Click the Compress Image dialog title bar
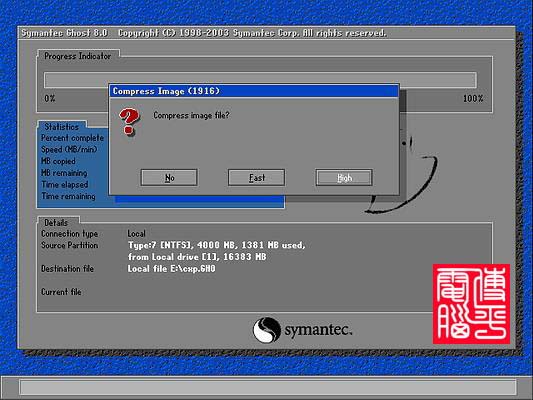Screen dimensions: 533x400 [254, 91]
